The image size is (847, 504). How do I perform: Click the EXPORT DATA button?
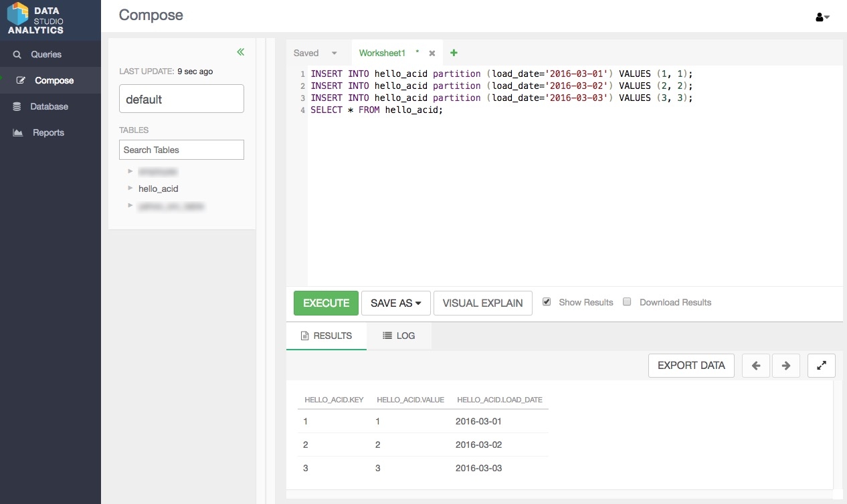pyautogui.click(x=691, y=366)
